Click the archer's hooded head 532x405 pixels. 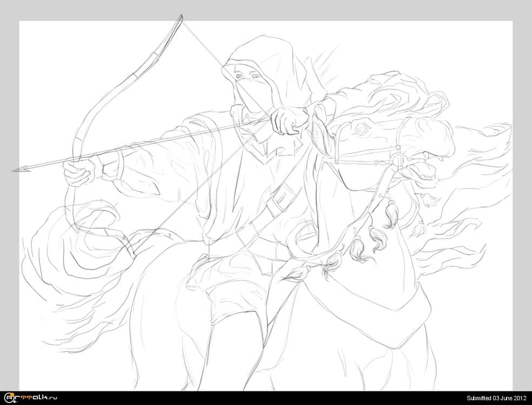pos(259,59)
